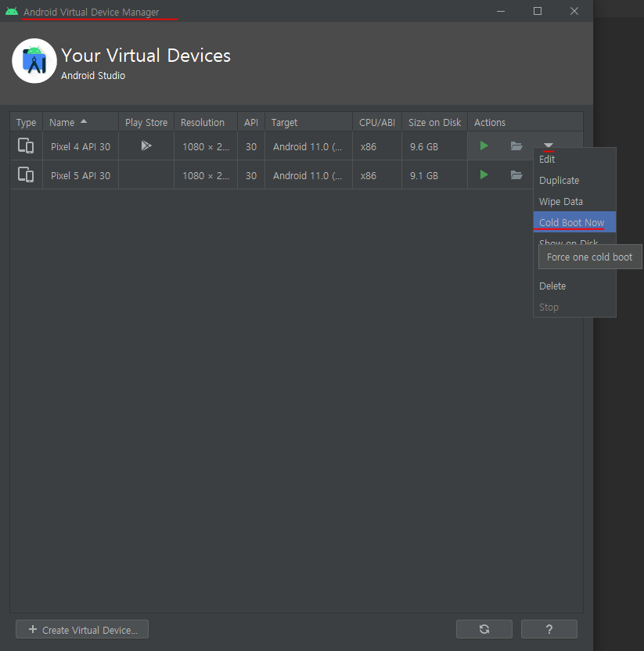Screen dimensions: 644x651
Task: Select the Pixel 5 device type icon
Action: (x=26, y=174)
